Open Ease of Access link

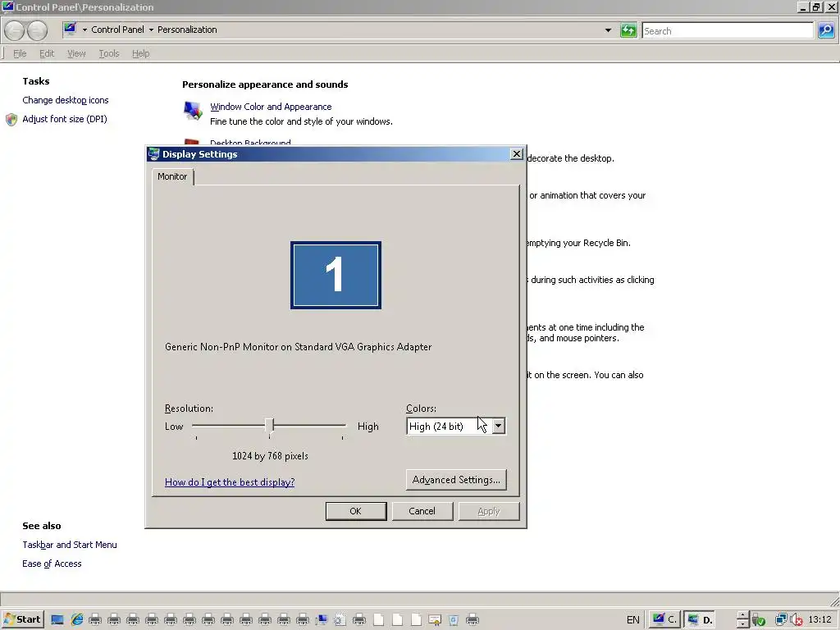click(52, 564)
